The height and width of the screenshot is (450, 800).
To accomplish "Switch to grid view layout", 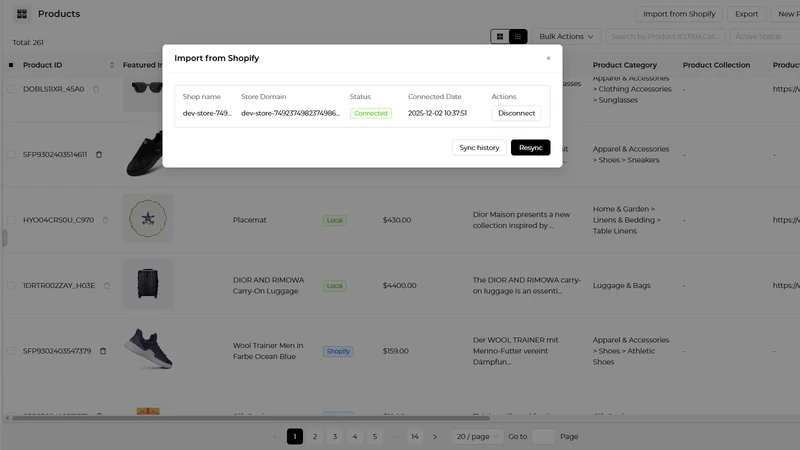I will [x=500, y=36].
